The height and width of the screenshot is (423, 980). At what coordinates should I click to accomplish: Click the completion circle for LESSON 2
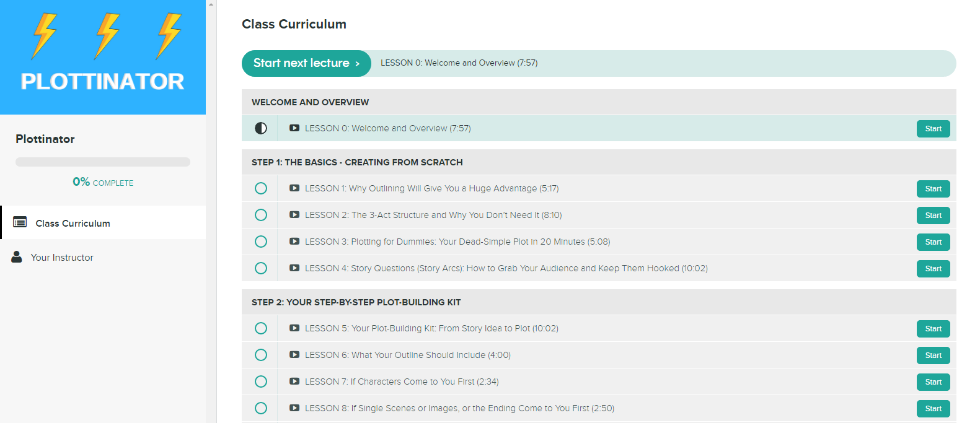pos(261,215)
